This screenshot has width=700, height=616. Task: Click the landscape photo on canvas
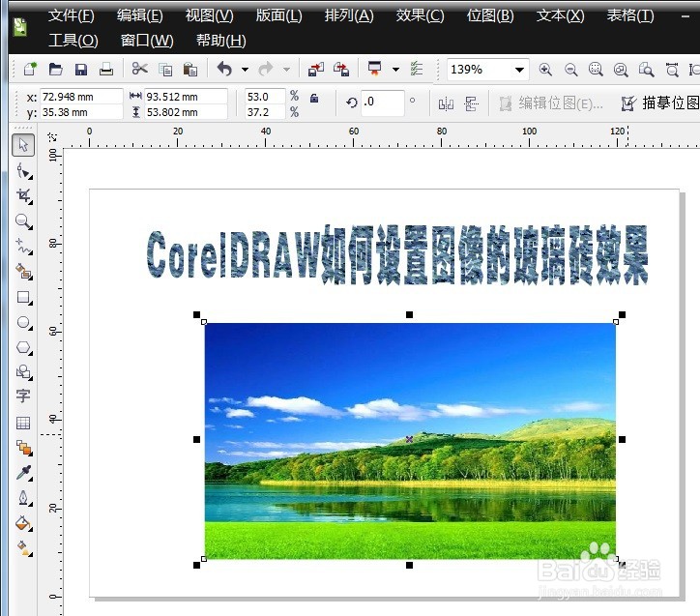pyautogui.click(x=410, y=441)
